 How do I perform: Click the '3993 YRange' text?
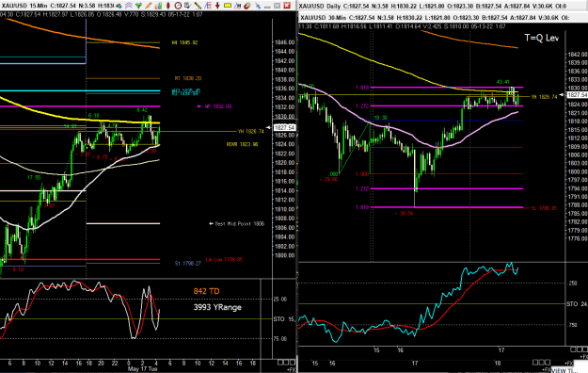click(x=217, y=307)
